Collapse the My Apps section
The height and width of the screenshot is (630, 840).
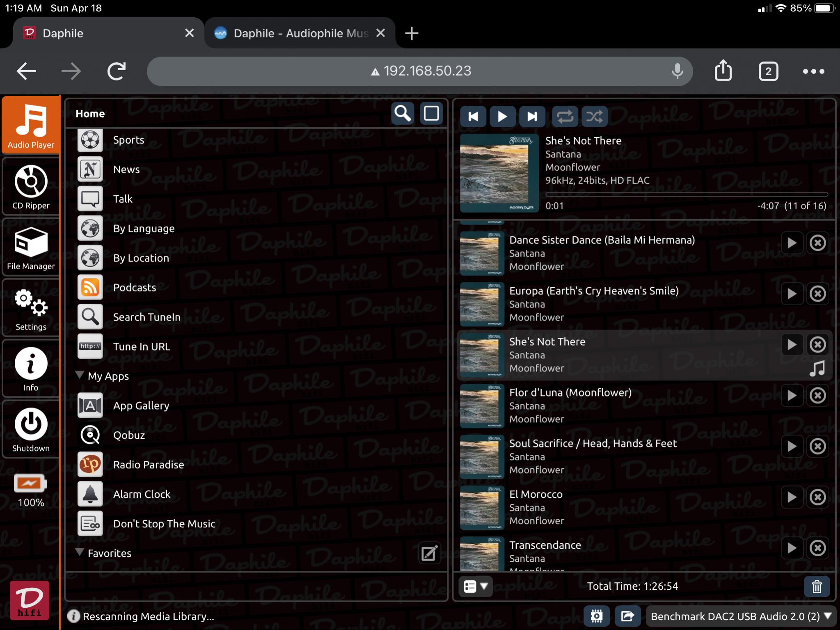pos(80,375)
